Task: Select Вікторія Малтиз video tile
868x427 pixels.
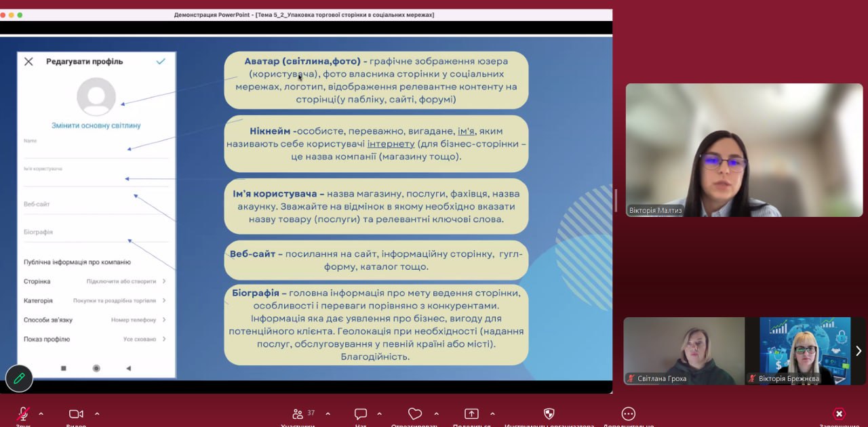Action: coord(744,150)
